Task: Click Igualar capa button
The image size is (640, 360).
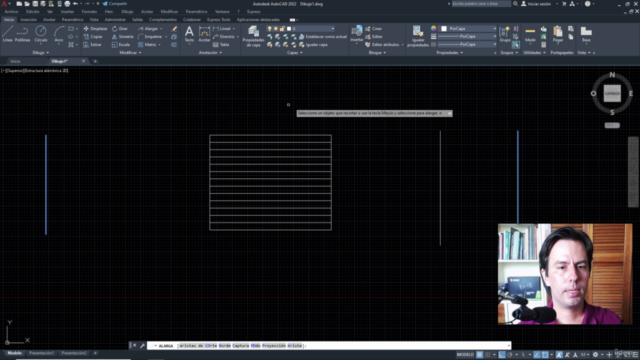Action: [313, 44]
